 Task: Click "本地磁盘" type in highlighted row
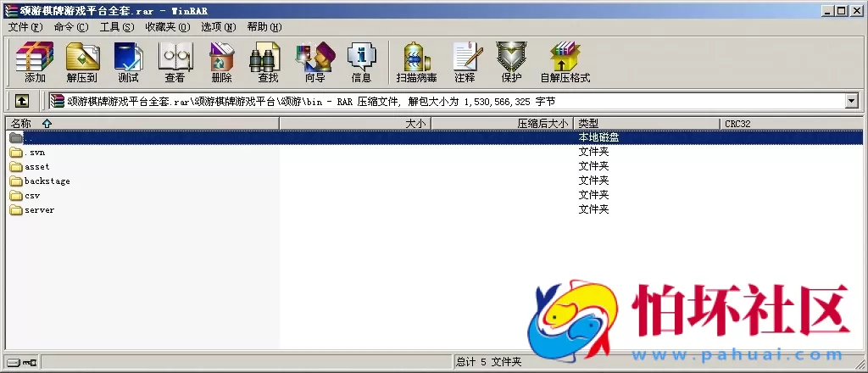coord(598,137)
